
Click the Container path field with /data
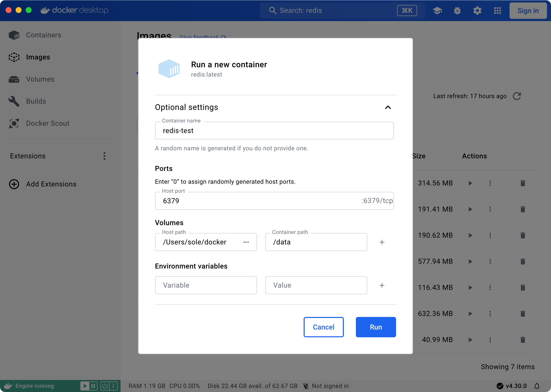pyautogui.click(x=316, y=242)
